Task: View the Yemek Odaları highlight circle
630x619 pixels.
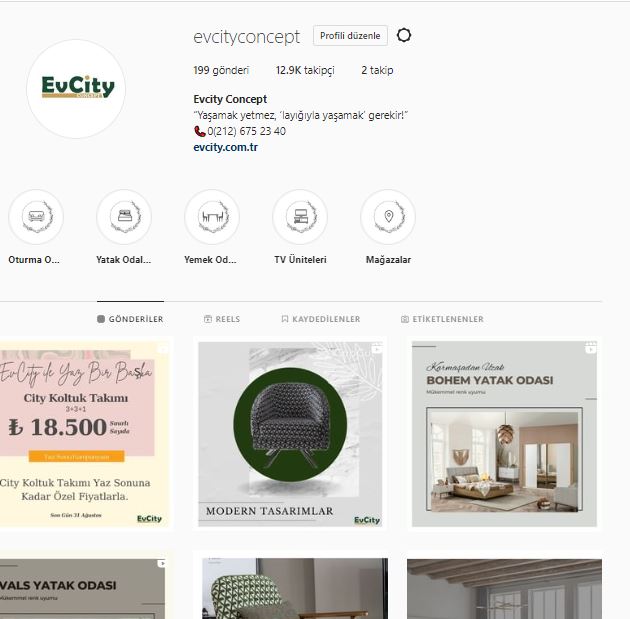Action: point(212,217)
